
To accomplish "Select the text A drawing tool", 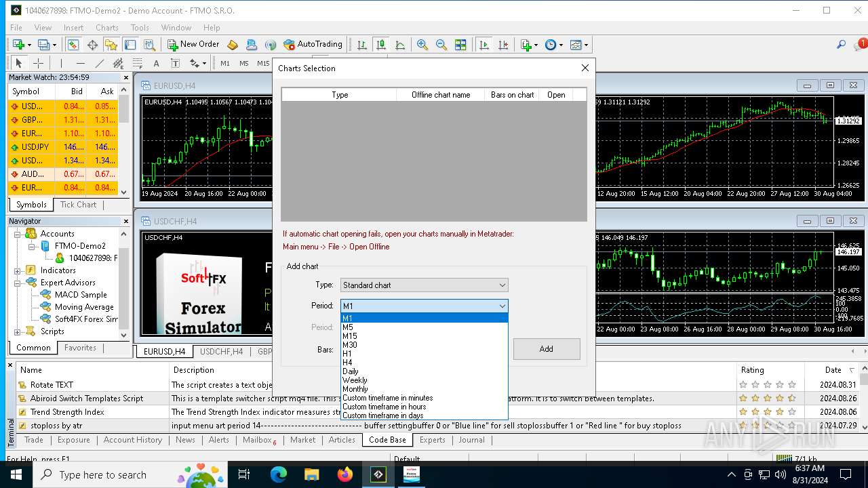I will tap(156, 63).
